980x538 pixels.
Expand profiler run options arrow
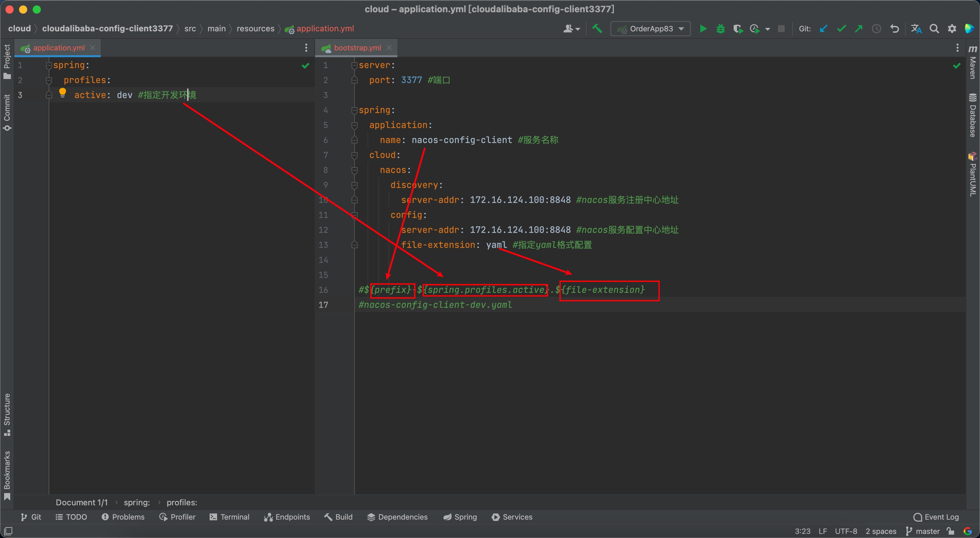pyautogui.click(x=768, y=29)
